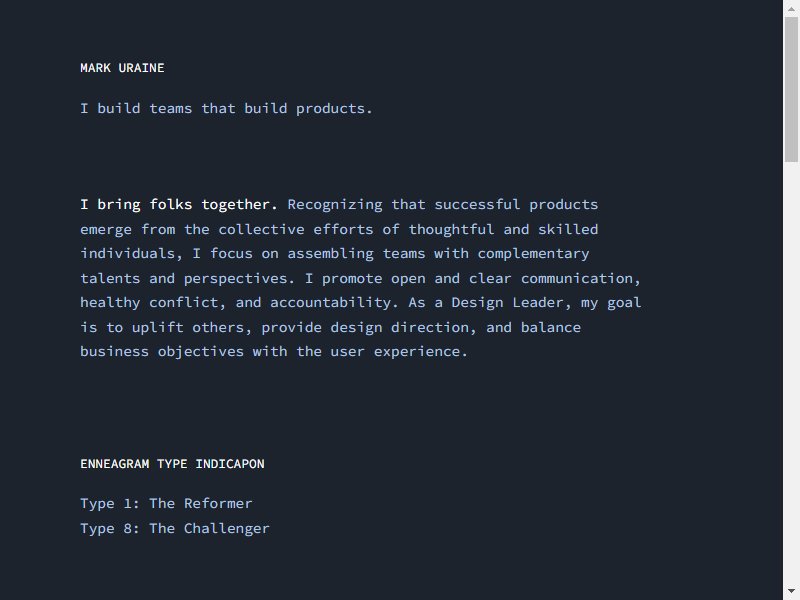Select 'Type 1: The Reformer' line

click(x=166, y=504)
